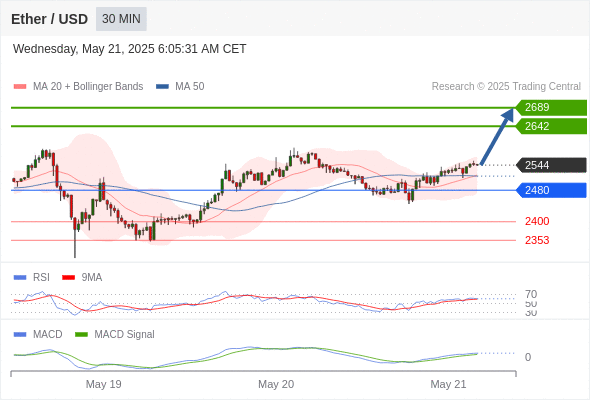
Task: Click the red 2353 support level
Action: pos(537,240)
